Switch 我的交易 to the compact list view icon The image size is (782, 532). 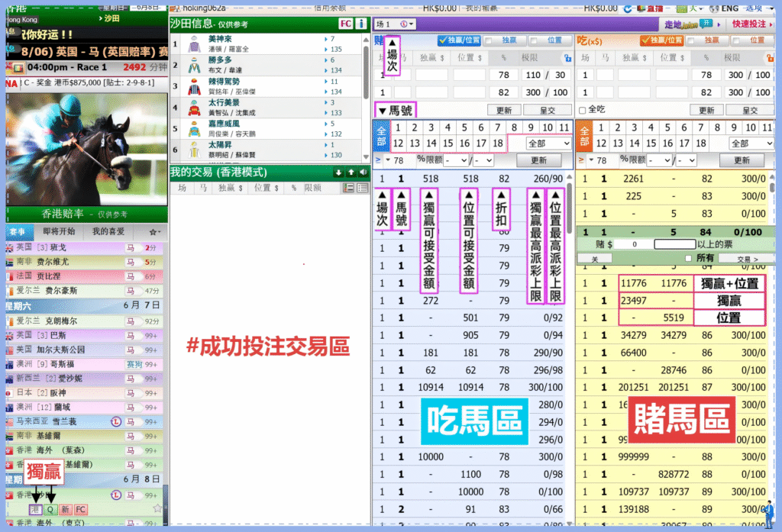pyautogui.click(x=363, y=188)
